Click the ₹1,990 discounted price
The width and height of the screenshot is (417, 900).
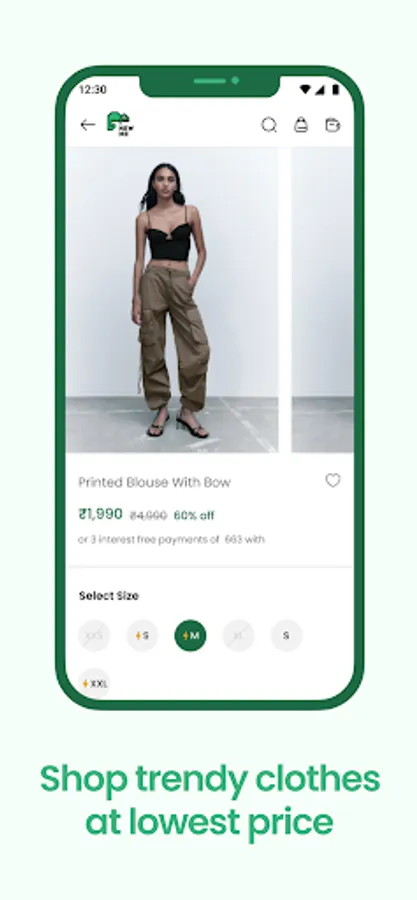pyautogui.click(x=100, y=514)
